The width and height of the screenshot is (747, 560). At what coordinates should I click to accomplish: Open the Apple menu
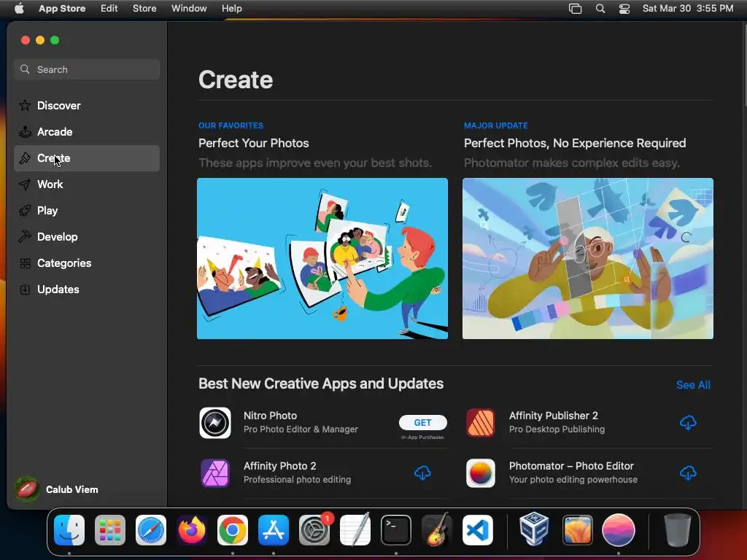pyautogui.click(x=19, y=8)
